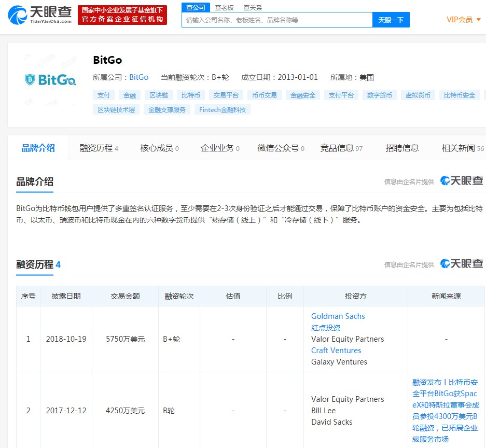
Task: Click the red official credit agency banner
Action: click(122, 15)
